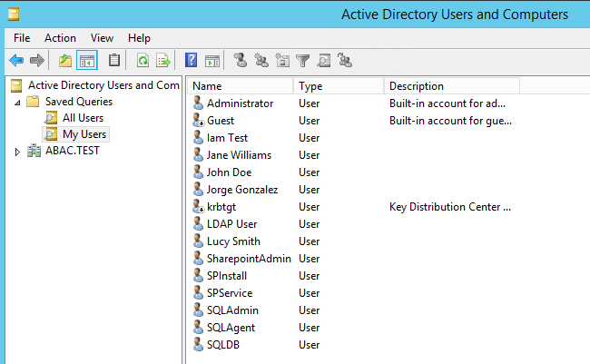Viewport: 590px width, 364px height.
Task: Collapse the Saved Queries folder
Action: (17, 102)
